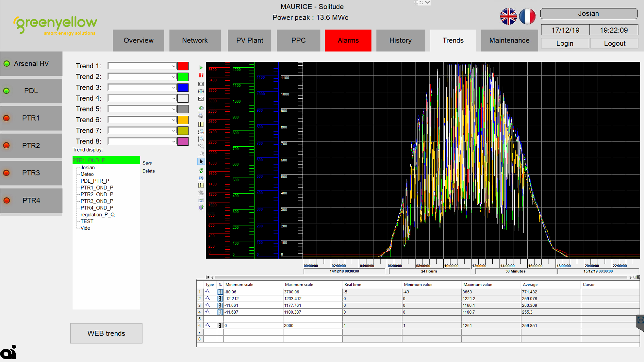Go to the Alarms tab
644x362 pixels.
[x=348, y=41]
